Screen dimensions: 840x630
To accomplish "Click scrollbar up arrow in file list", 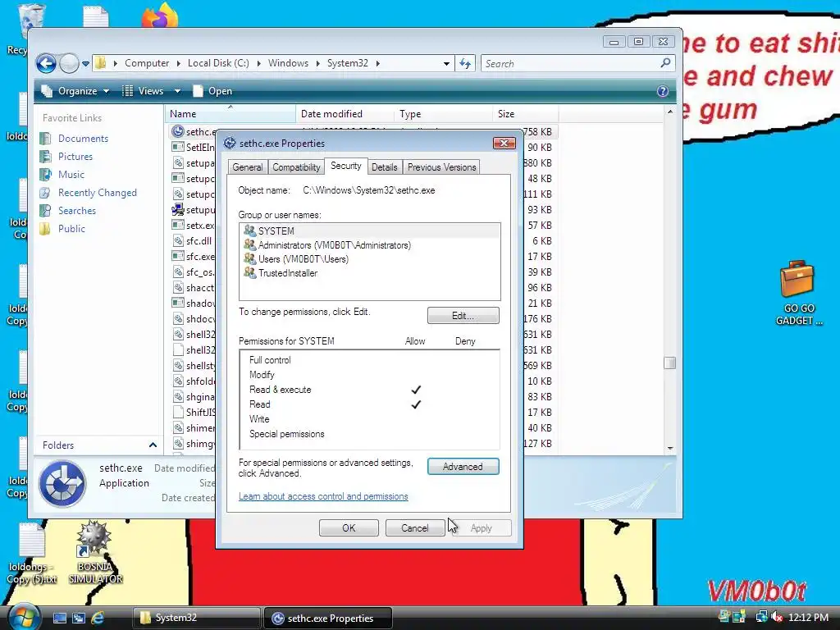I will point(669,112).
